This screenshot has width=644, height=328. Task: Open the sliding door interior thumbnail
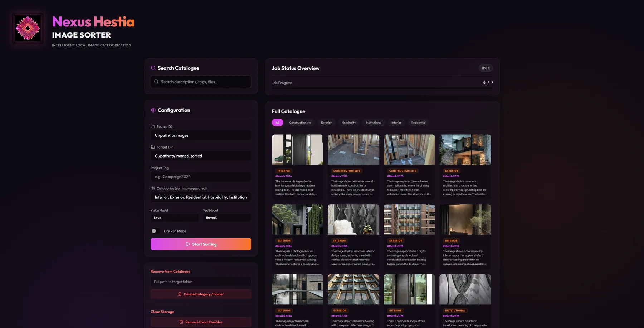point(298,150)
